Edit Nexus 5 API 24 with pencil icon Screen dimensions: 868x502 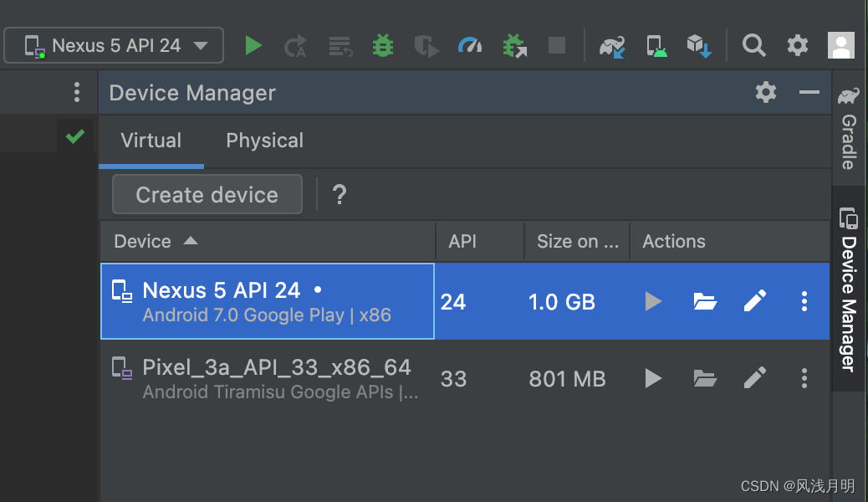pyautogui.click(x=754, y=301)
